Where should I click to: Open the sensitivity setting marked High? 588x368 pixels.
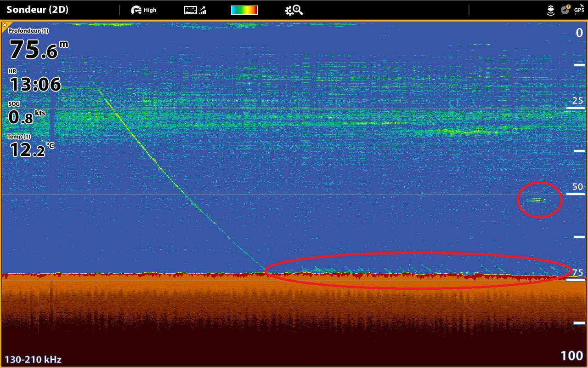point(143,10)
